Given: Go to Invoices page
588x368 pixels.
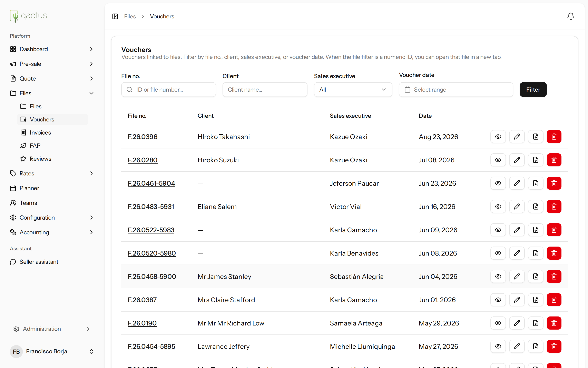Looking at the screenshot, I should point(52,132).
